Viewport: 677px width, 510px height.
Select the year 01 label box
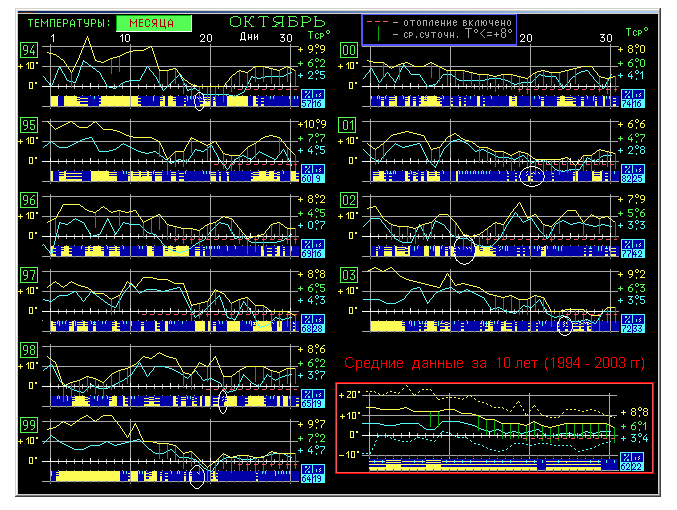pos(349,125)
